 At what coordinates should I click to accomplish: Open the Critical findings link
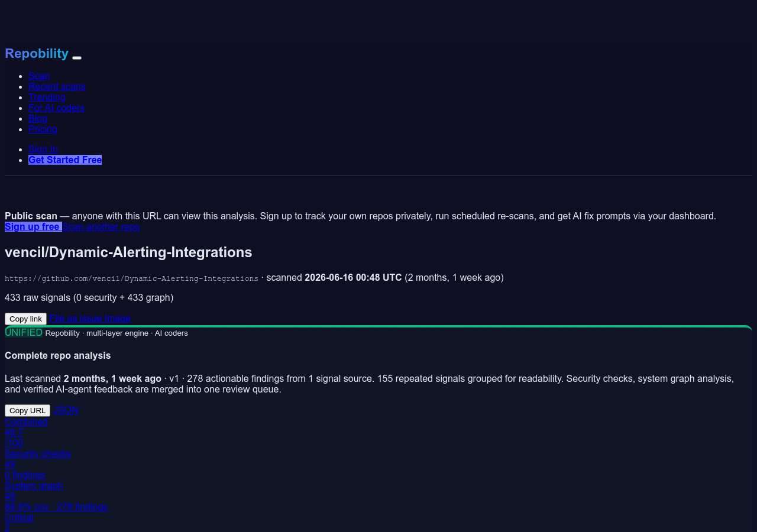coord(19,517)
